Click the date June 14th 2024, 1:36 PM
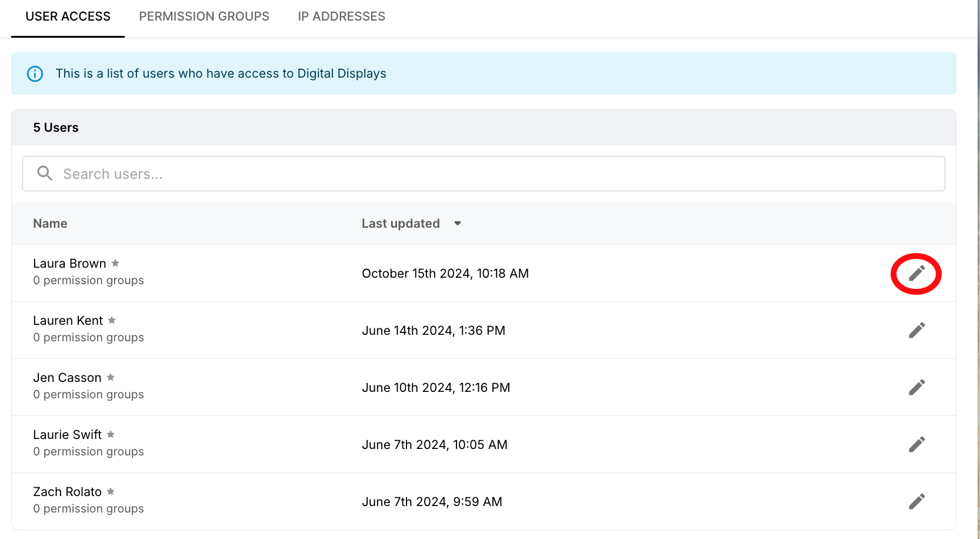Image resolution: width=980 pixels, height=539 pixels. [x=434, y=330]
